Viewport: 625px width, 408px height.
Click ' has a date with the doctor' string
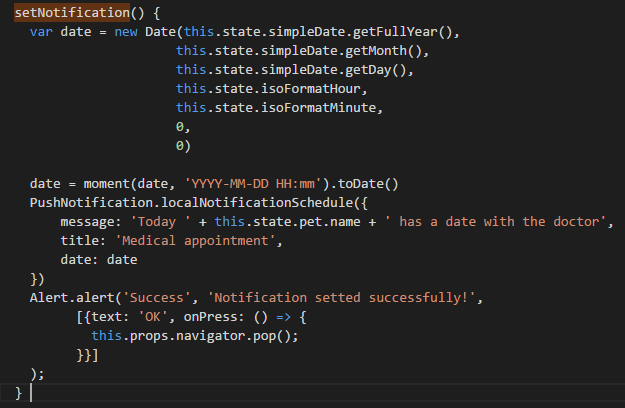point(495,222)
